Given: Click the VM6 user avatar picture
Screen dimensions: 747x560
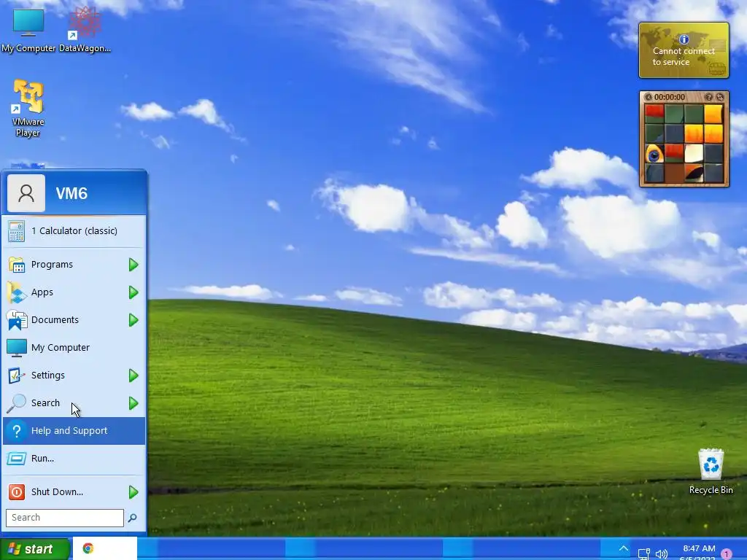Looking at the screenshot, I should click(26, 192).
